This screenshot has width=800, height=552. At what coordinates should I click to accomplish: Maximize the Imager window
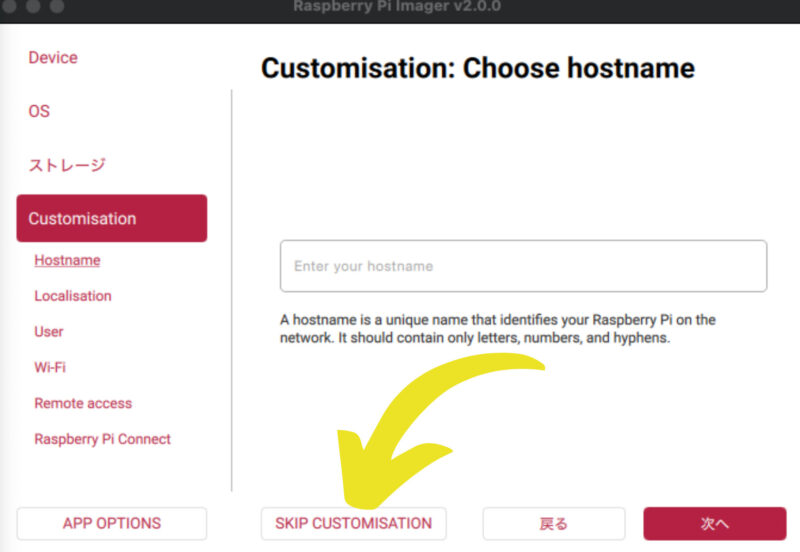point(55,6)
